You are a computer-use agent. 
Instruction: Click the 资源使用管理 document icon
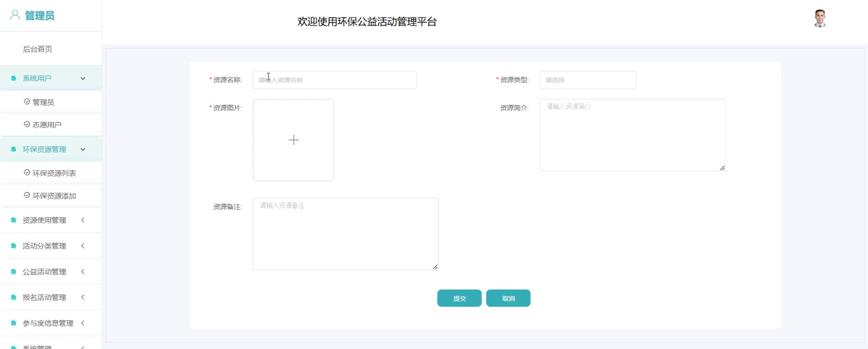14,220
